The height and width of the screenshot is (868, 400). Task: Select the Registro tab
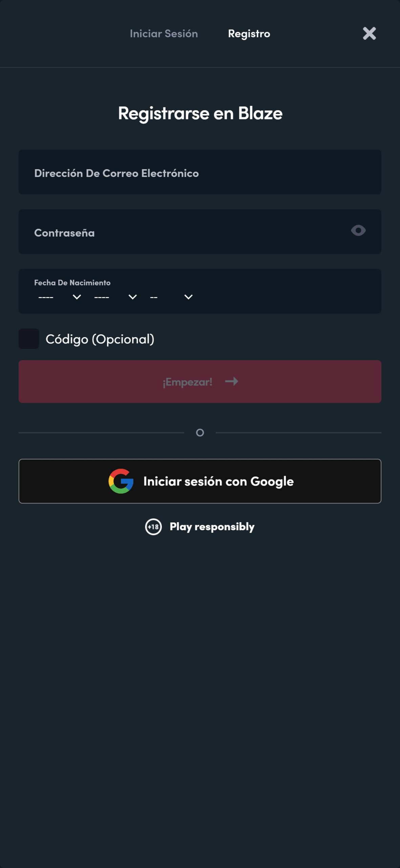tap(249, 34)
